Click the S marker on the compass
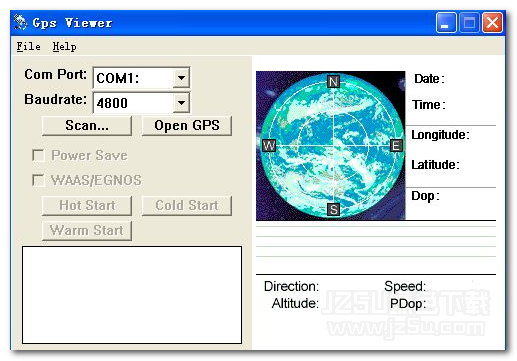 (333, 210)
